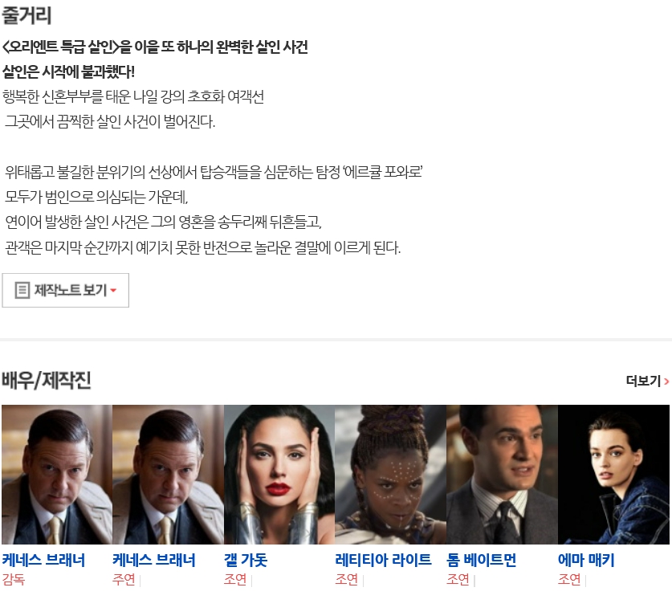Click the 케네스 브래너 name link above 주연
Screen dimensions: 672x616
(154, 560)
